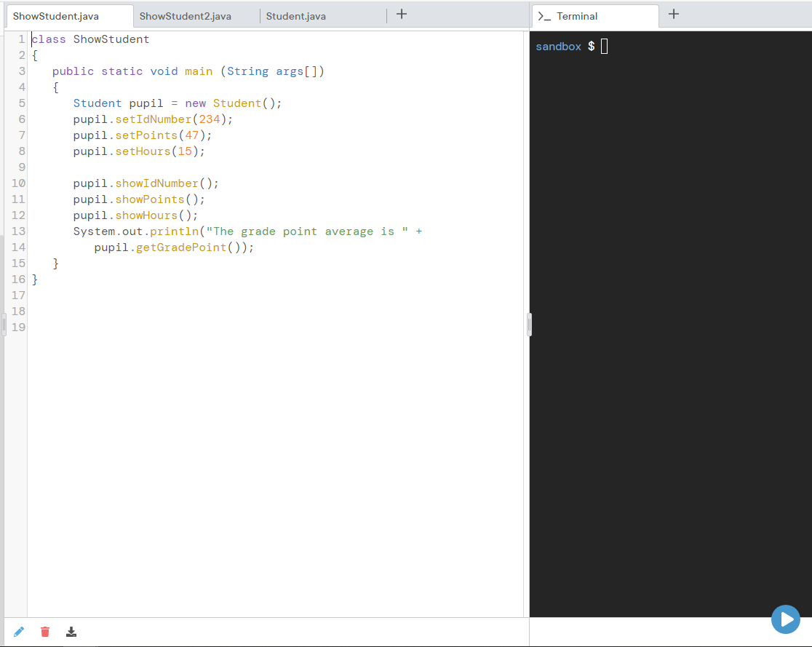The width and height of the screenshot is (812, 647).
Task: Click the red trash delete icon
Action: 44,632
